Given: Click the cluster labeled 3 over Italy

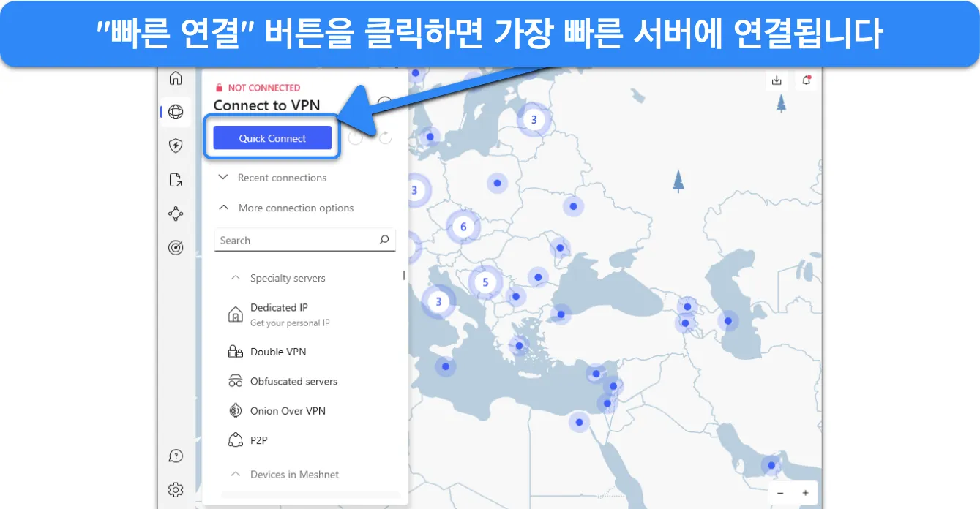Looking at the screenshot, I should point(439,301).
